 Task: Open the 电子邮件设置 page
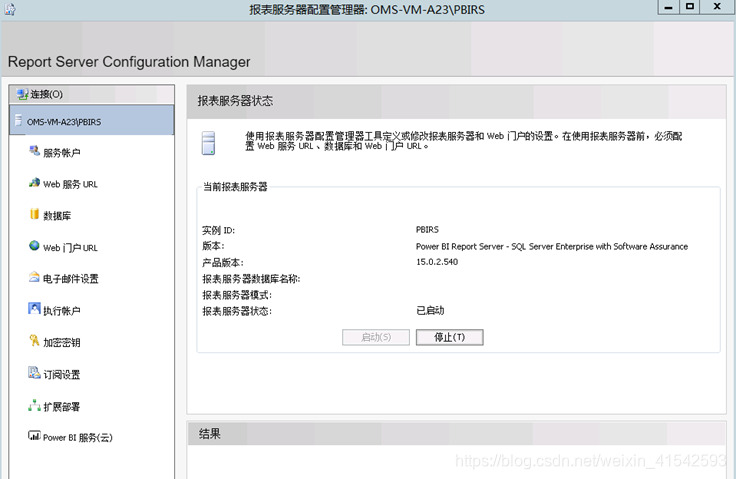click(x=70, y=279)
